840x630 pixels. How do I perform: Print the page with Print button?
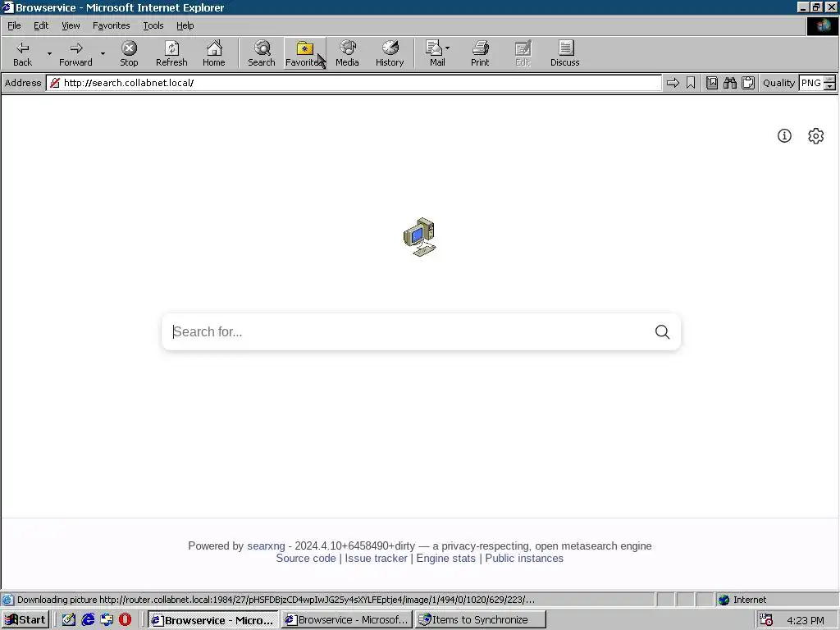(480, 53)
